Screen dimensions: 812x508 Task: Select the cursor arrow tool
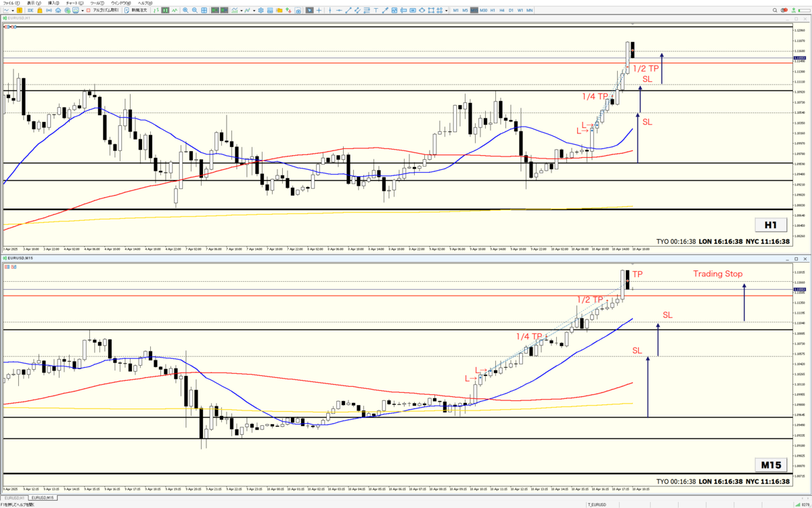point(309,10)
